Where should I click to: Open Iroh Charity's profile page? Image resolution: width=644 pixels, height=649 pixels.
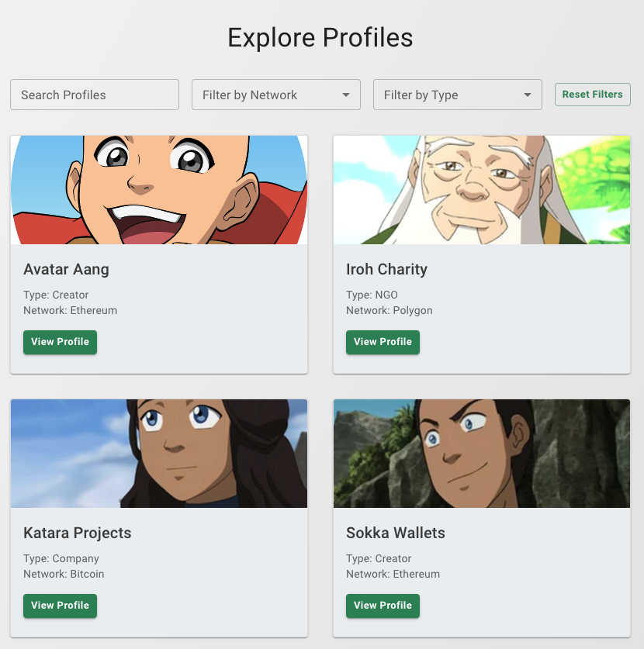point(383,342)
